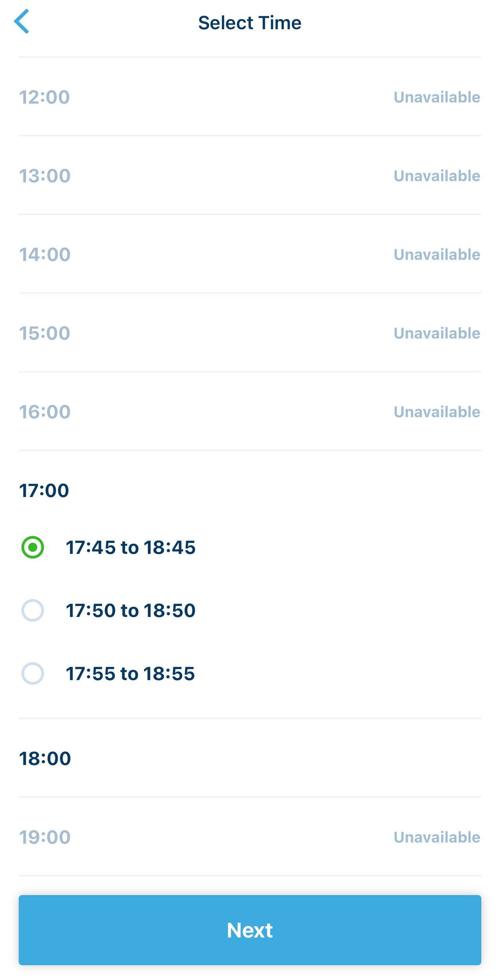Tap the back arrow icon
This screenshot has width=500, height=980.
(22, 22)
